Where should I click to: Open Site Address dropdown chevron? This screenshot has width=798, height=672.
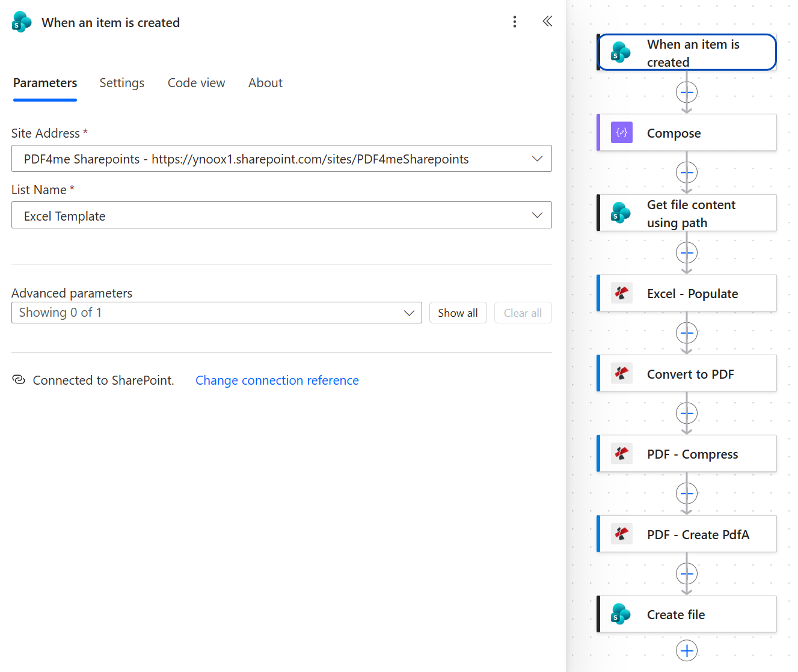tap(537, 159)
